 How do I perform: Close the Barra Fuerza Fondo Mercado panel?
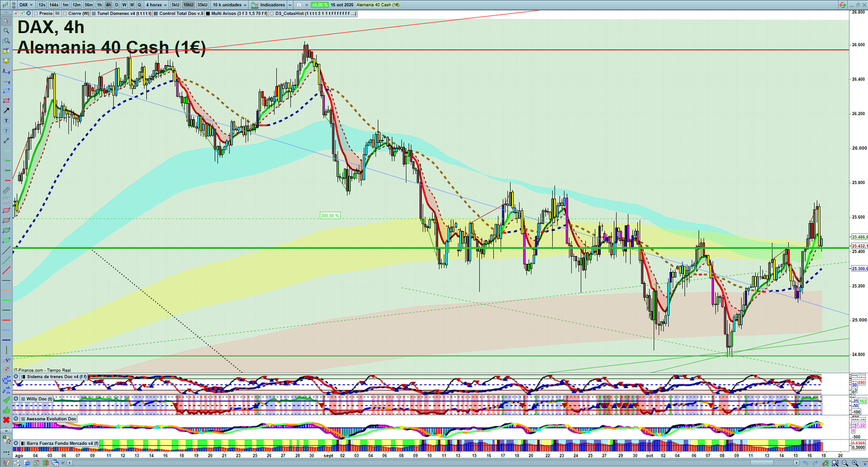[x=16, y=443]
